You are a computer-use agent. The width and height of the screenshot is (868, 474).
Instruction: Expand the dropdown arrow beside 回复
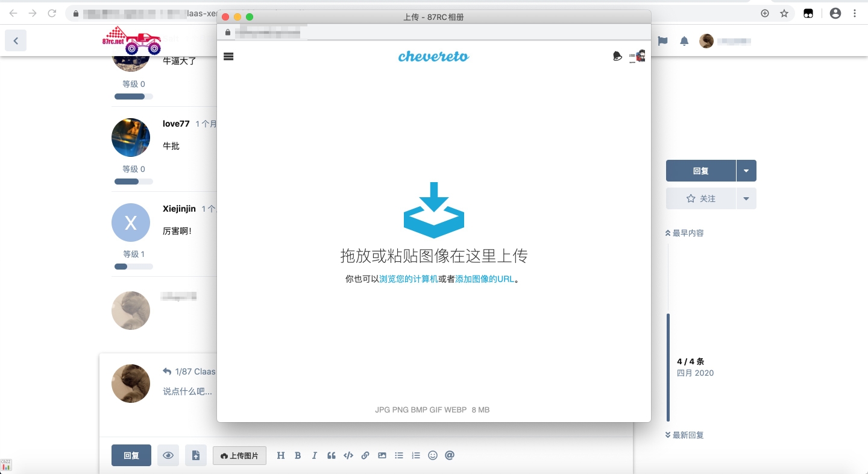[746, 171]
